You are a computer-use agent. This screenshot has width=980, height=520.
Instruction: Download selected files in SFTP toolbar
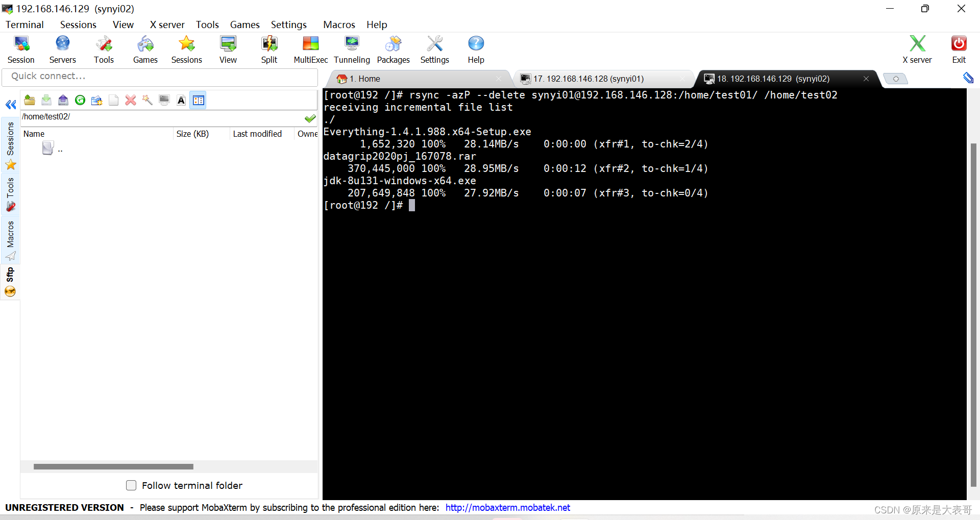(x=46, y=100)
